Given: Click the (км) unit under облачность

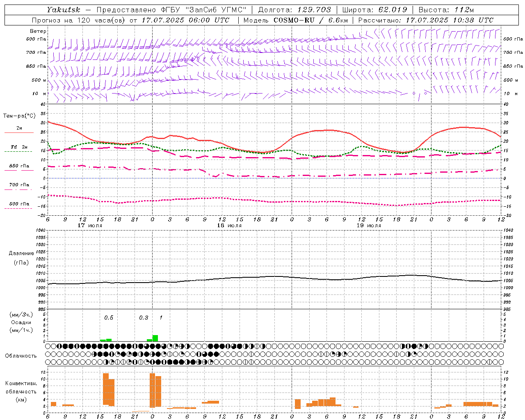Looking at the screenshot, I should pos(21,399).
